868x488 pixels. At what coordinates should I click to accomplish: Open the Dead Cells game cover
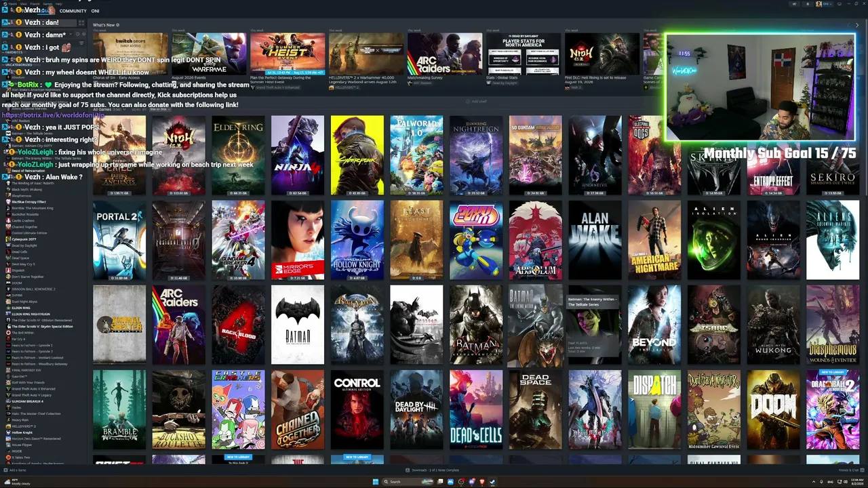(x=476, y=409)
